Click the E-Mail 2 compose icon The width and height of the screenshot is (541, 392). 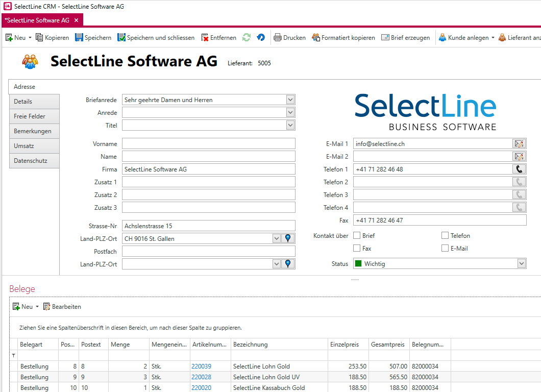[x=519, y=157]
